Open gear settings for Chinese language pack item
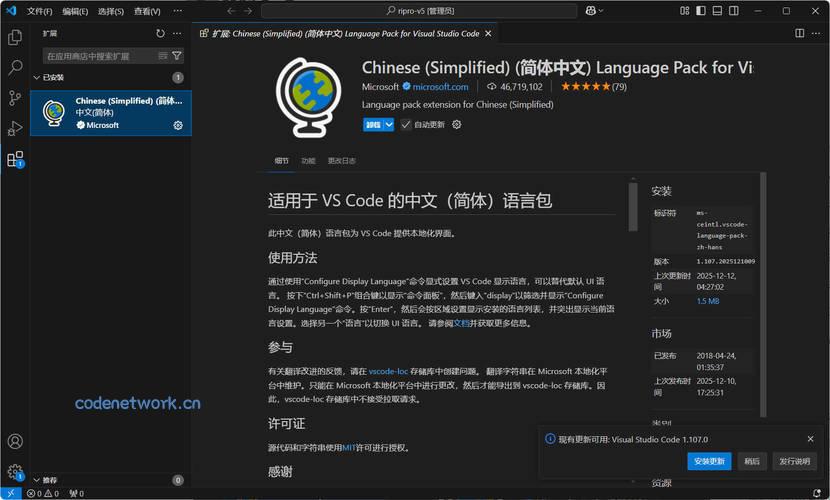The image size is (830, 500). pos(178,125)
